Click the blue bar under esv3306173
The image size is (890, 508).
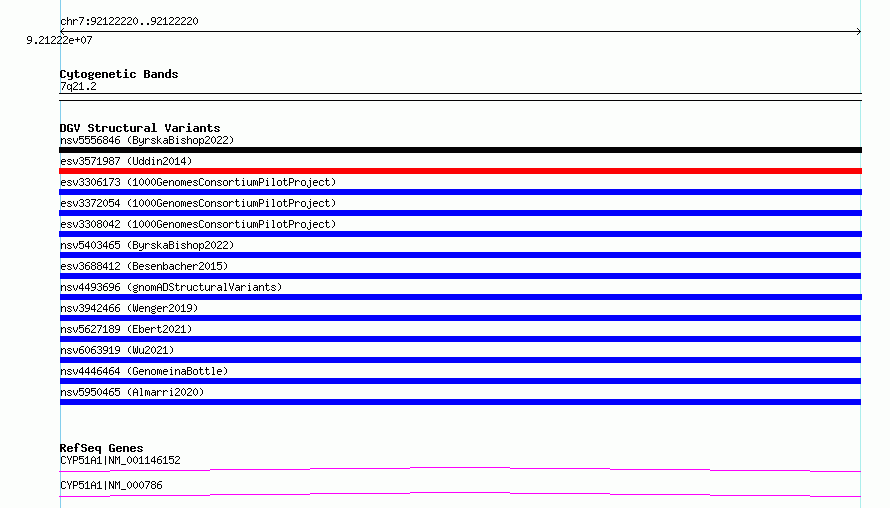pos(460,192)
